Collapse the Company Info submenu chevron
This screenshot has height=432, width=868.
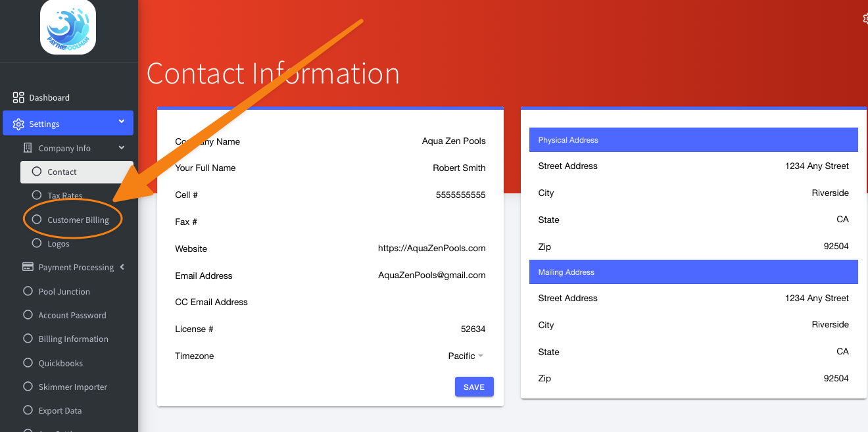click(x=122, y=148)
